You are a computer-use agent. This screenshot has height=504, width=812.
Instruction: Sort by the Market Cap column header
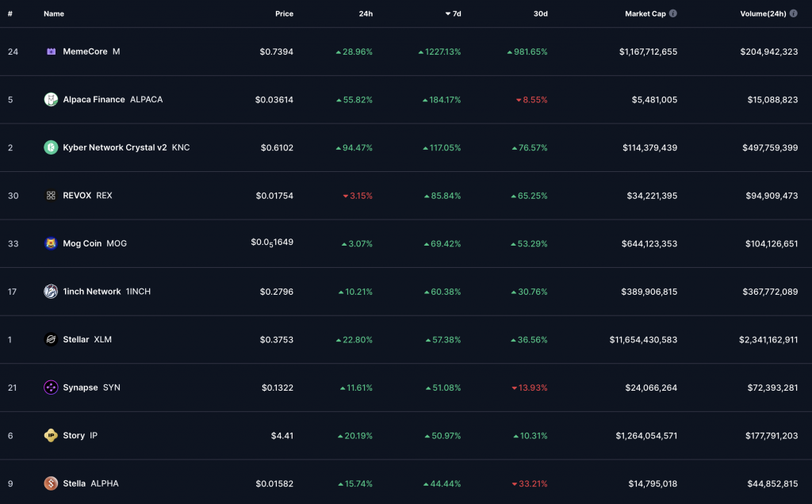[x=645, y=13]
